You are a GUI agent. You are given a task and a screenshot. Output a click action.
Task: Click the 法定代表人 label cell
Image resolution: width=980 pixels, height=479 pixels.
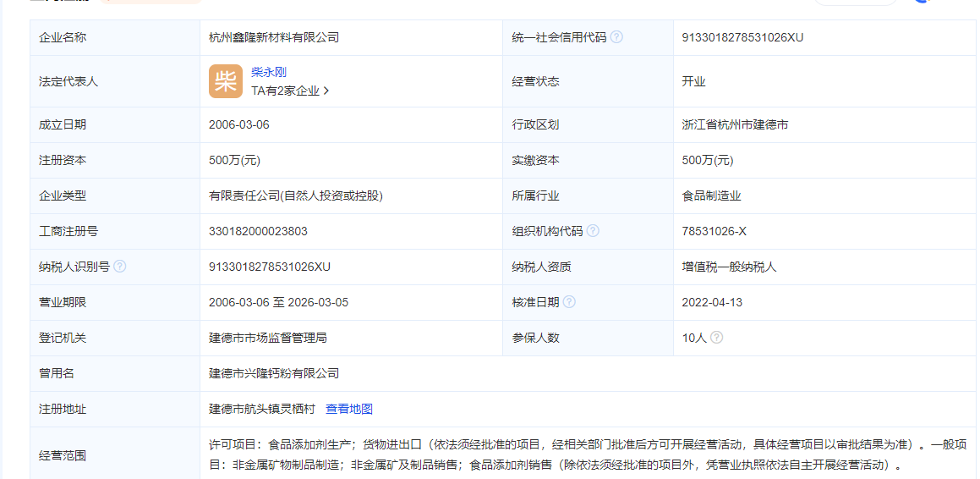[115, 81]
